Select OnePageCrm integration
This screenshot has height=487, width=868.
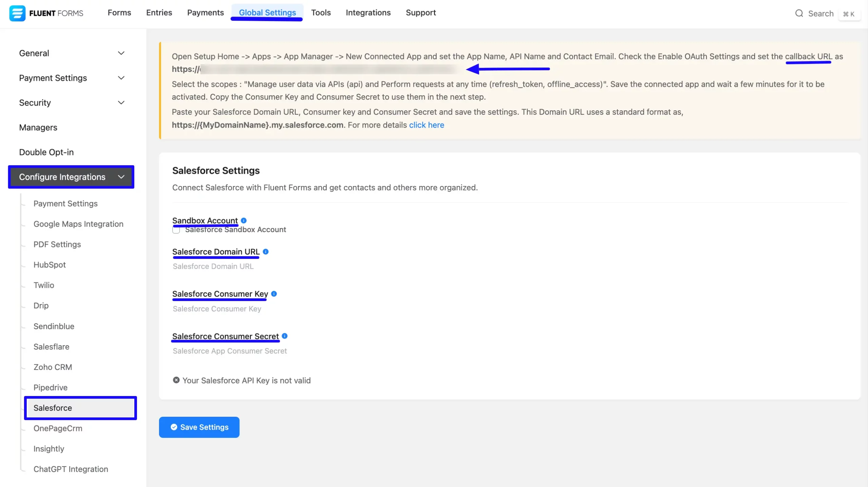(x=58, y=428)
